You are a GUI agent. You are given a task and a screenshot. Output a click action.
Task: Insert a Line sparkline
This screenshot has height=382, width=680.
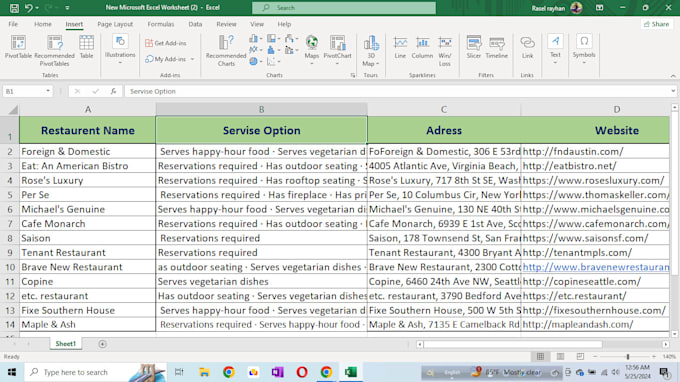(400, 47)
